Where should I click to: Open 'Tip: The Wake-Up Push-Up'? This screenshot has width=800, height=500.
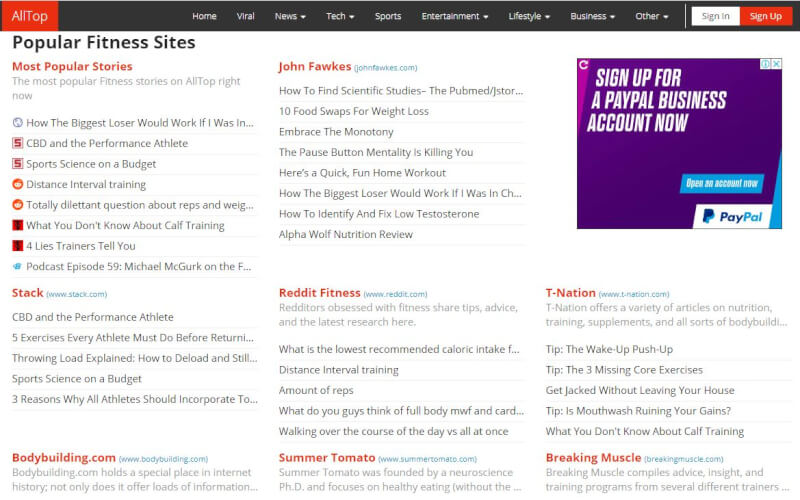click(609, 349)
